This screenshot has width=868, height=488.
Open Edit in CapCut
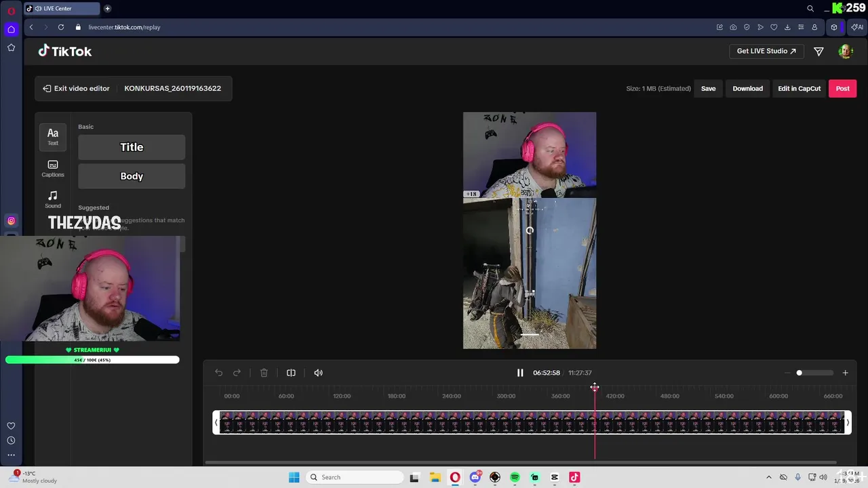pos(799,89)
